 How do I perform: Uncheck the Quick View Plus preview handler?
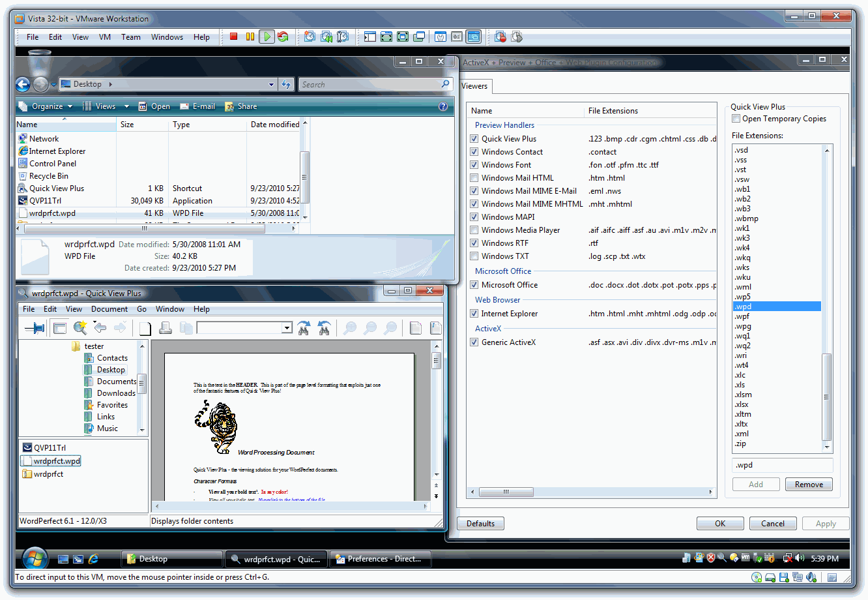(474, 139)
